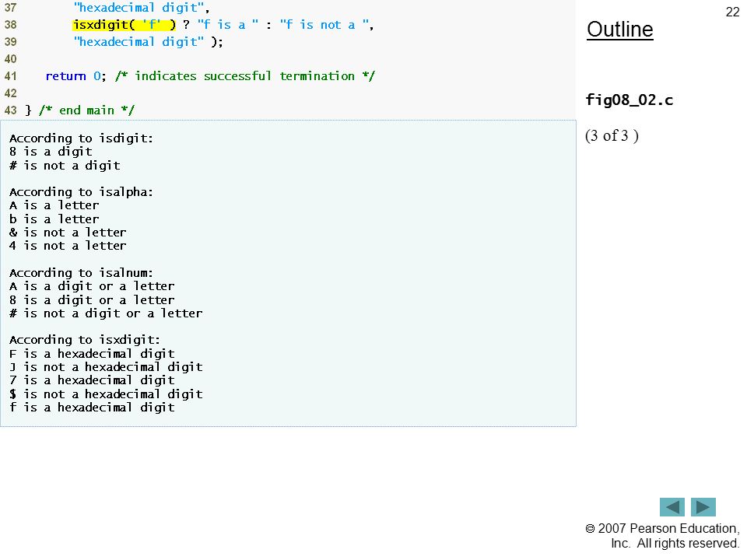Click "A is a letter" output line
747x560 pixels.
tap(54, 205)
